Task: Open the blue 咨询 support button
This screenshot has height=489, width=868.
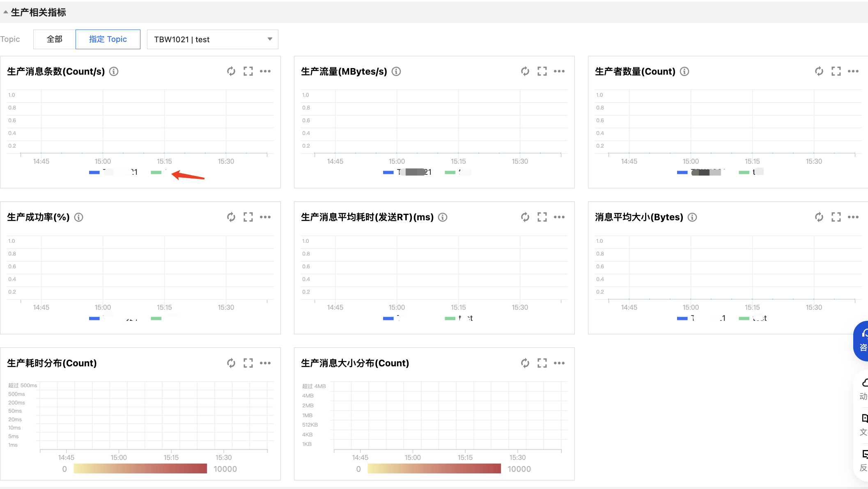Action: point(862,341)
